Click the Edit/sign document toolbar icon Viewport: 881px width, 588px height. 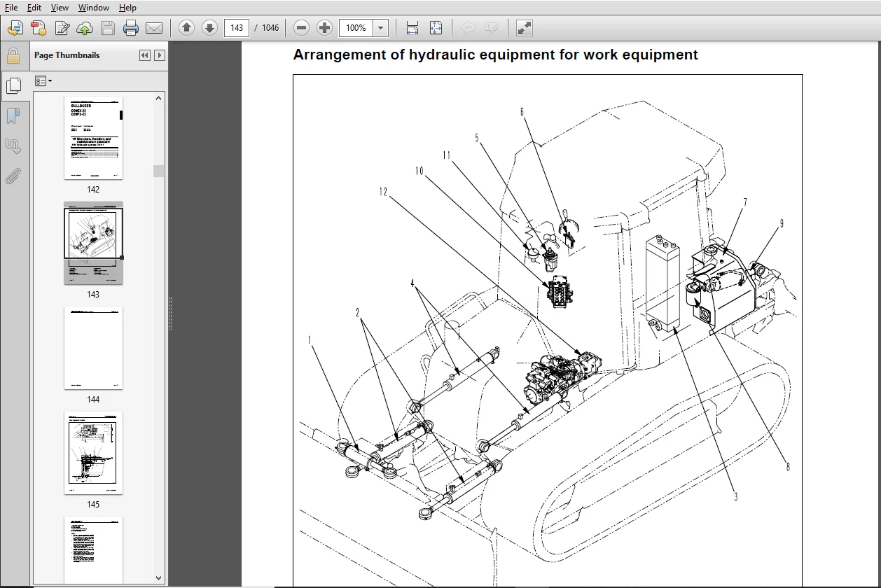[62, 28]
